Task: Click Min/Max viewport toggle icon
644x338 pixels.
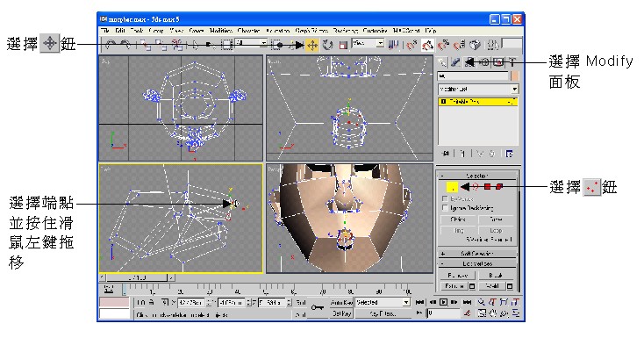Action: pos(516,313)
